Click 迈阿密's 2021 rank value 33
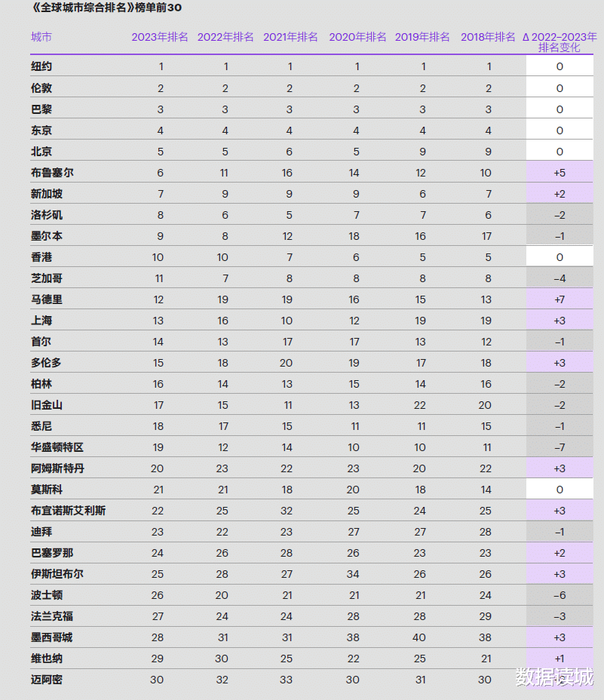The width and height of the screenshot is (604, 700). [286, 680]
